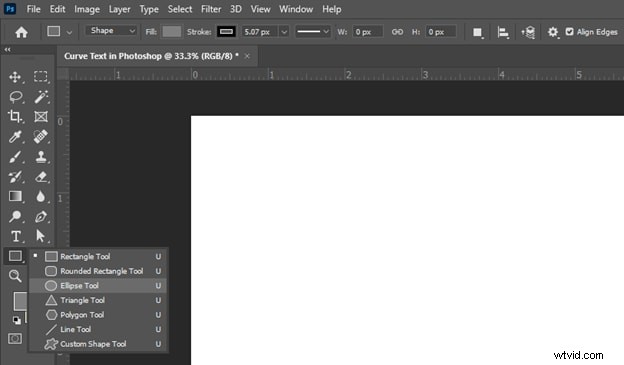
Task: Open the Image menu
Action: pyautogui.click(x=87, y=9)
